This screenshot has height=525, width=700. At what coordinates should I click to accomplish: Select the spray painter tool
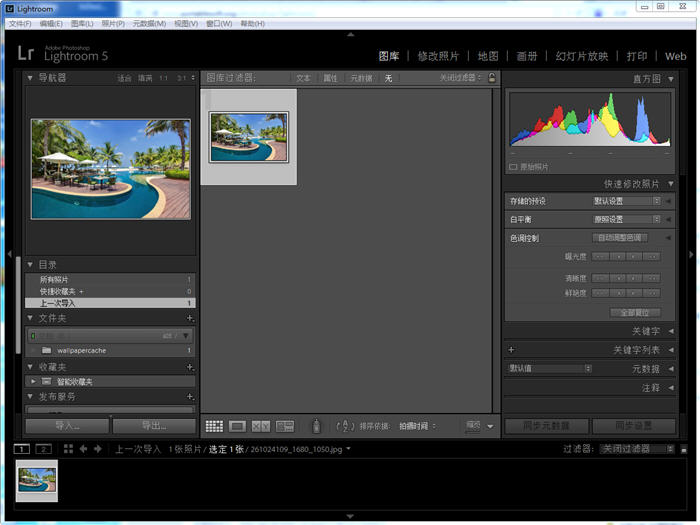(x=316, y=426)
